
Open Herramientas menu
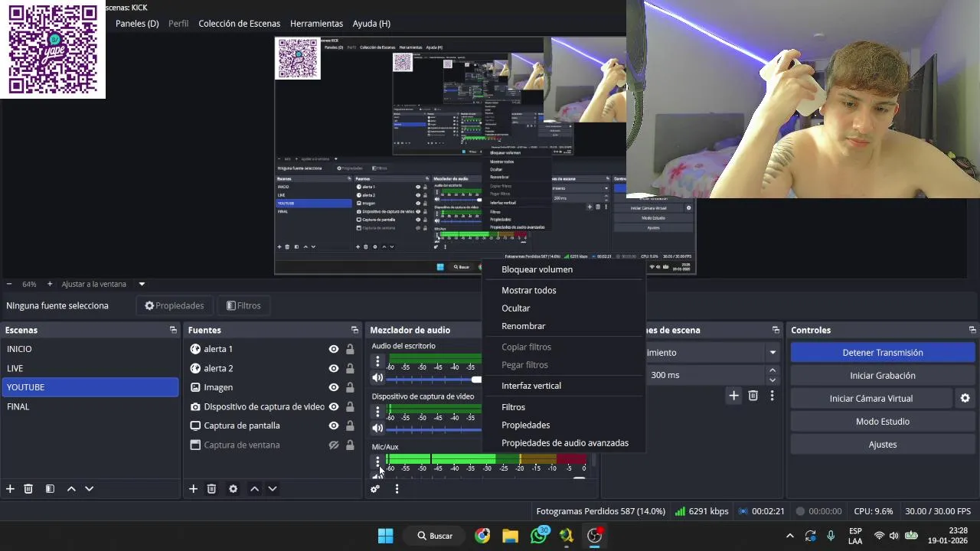[317, 24]
